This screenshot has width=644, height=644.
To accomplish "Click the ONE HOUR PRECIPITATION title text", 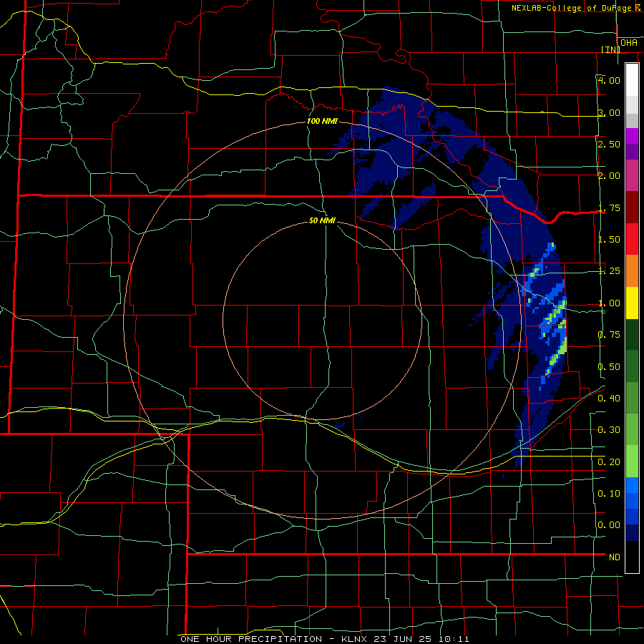I will point(251,639).
